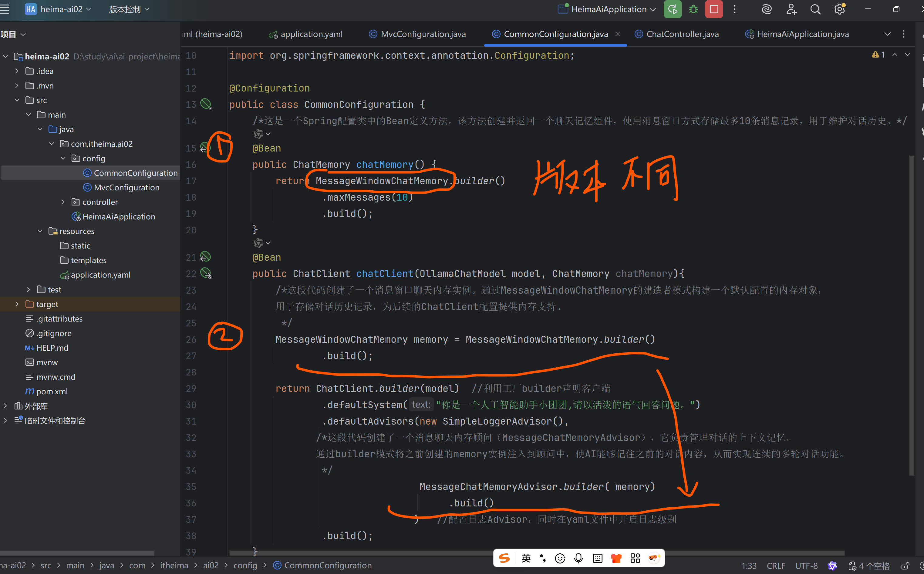Viewport: 924px width, 574px height.
Task: Toggle the read-only lock icon in status bar
Action: [x=905, y=566]
